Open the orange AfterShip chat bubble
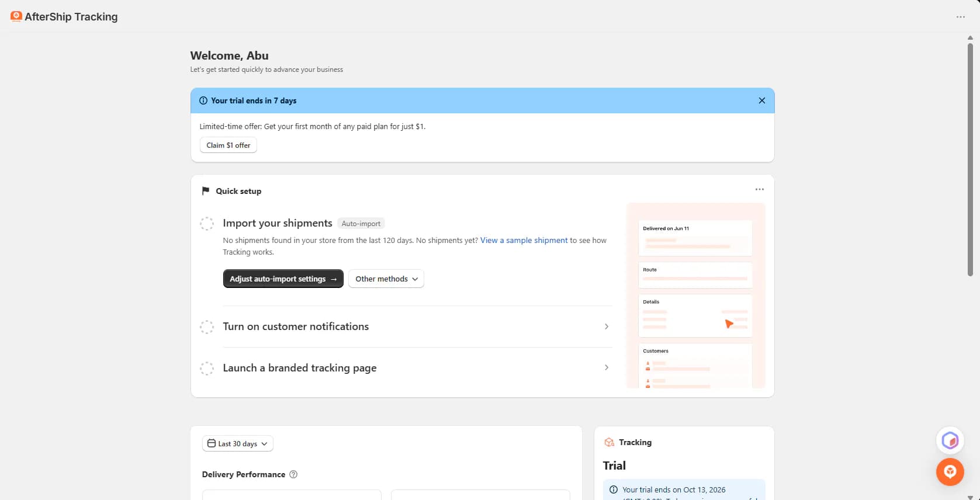 [x=950, y=472]
